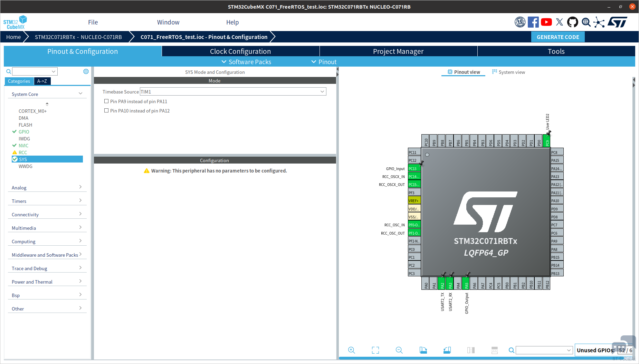639x364 pixels.
Task: Zoom out of the pinout view
Action: point(399,350)
